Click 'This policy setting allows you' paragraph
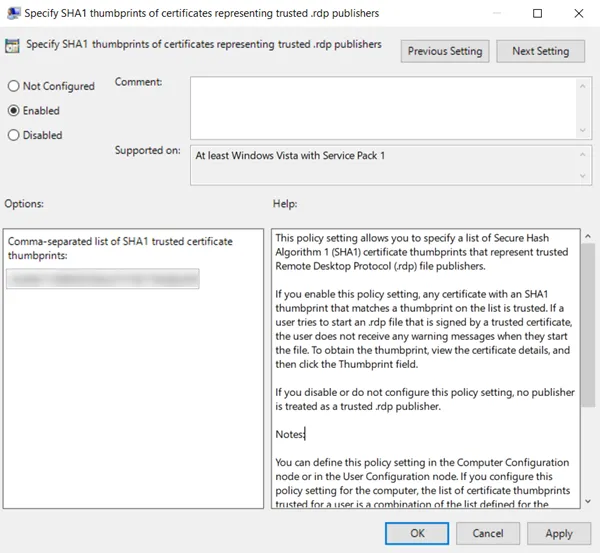 click(422, 252)
